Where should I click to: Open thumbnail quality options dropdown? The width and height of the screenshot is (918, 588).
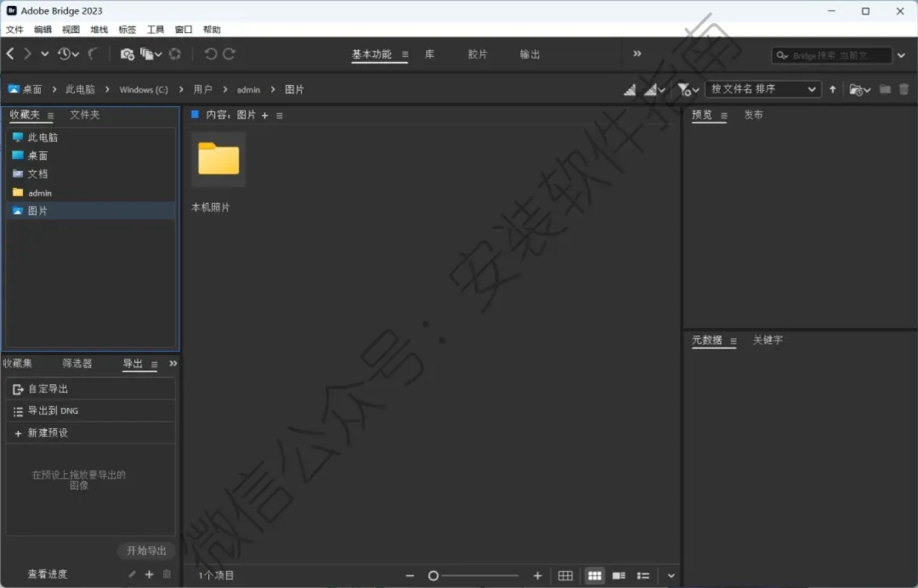click(x=654, y=89)
